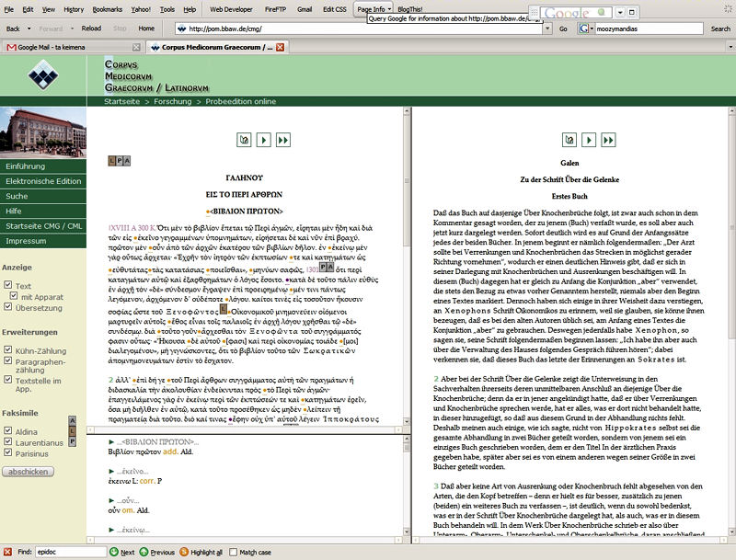Disable the Aldina facsimile checkbox
The height and width of the screenshot is (560, 736).
click(8, 429)
